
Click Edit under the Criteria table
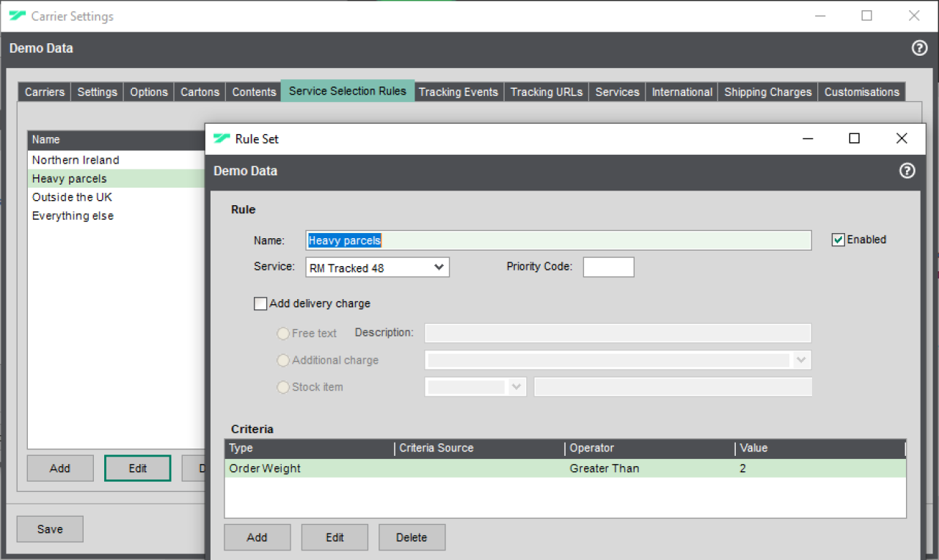pos(335,537)
